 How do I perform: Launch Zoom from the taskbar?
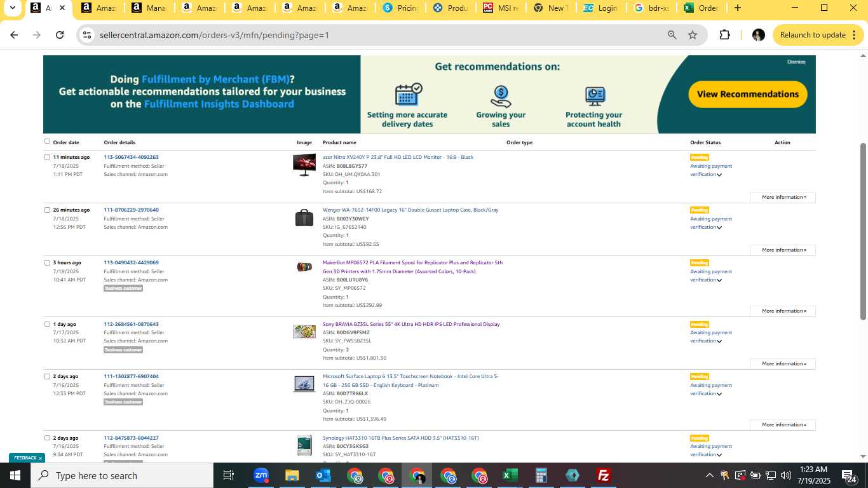[x=261, y=475]
